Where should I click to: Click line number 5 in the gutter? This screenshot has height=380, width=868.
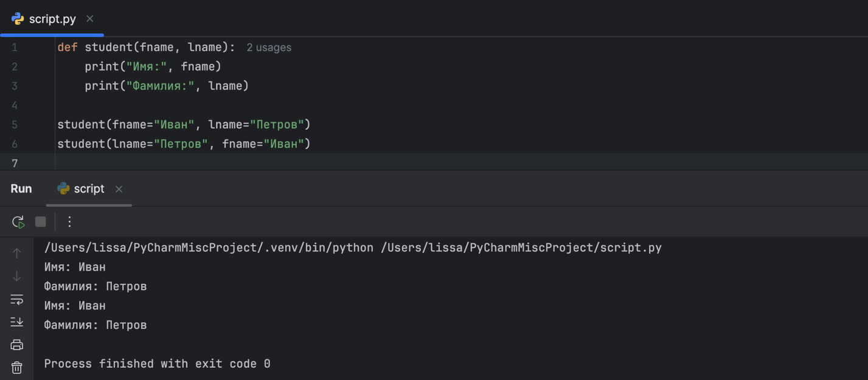pos(15,125)
